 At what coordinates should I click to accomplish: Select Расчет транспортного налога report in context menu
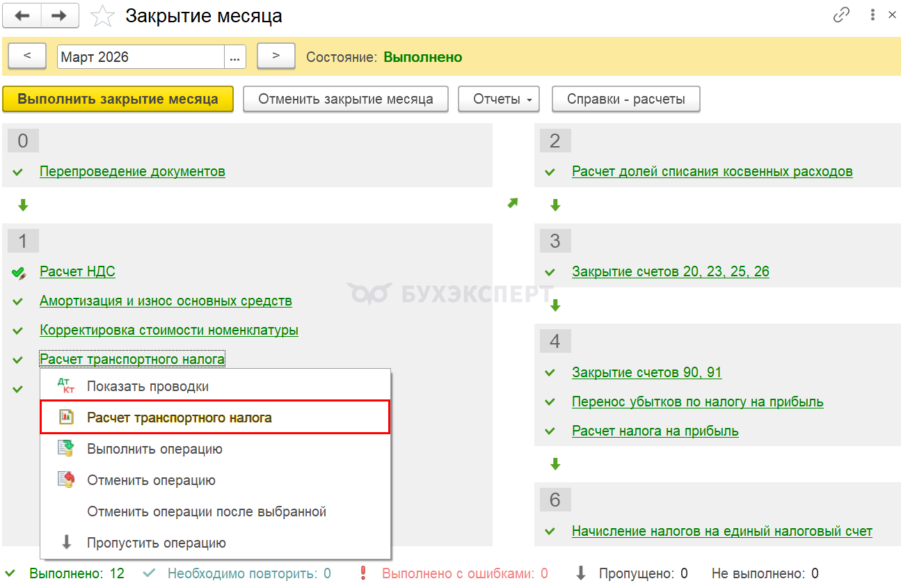click(216, 418)
